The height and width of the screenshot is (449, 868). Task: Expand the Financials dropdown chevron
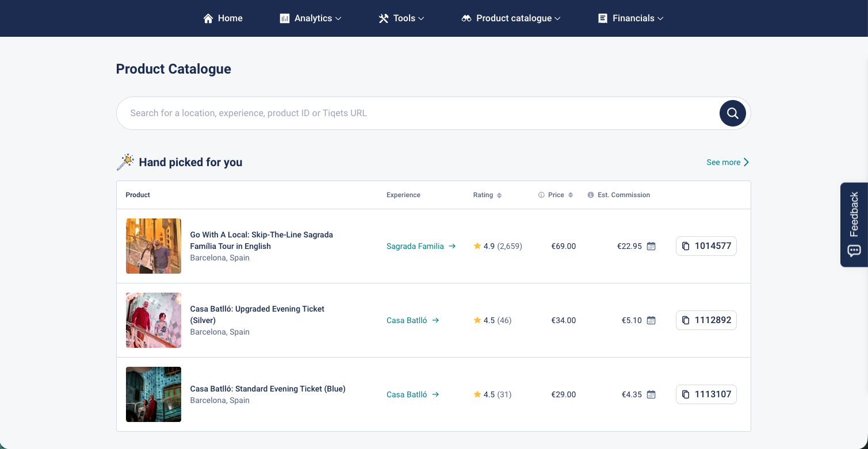pos(660,18)
